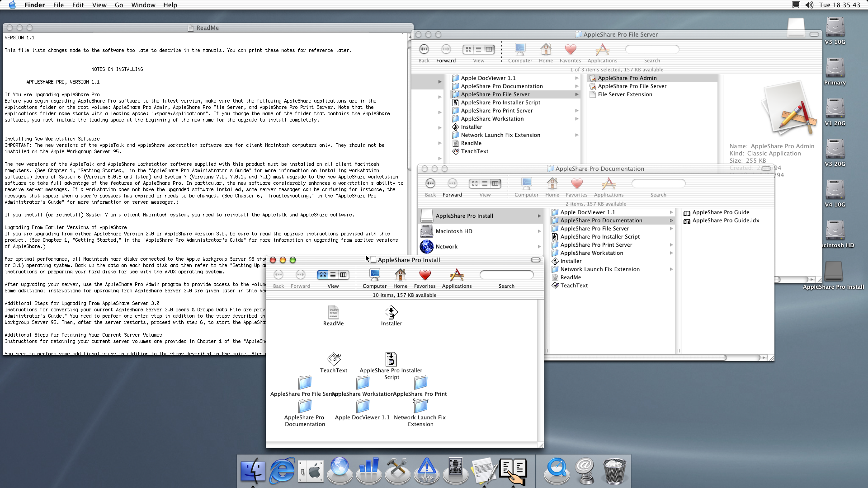Screen dimensions: 868x488
Task: Expand AppleShare Pro Print Server in File Server window
Action: [x=577, y=111]
